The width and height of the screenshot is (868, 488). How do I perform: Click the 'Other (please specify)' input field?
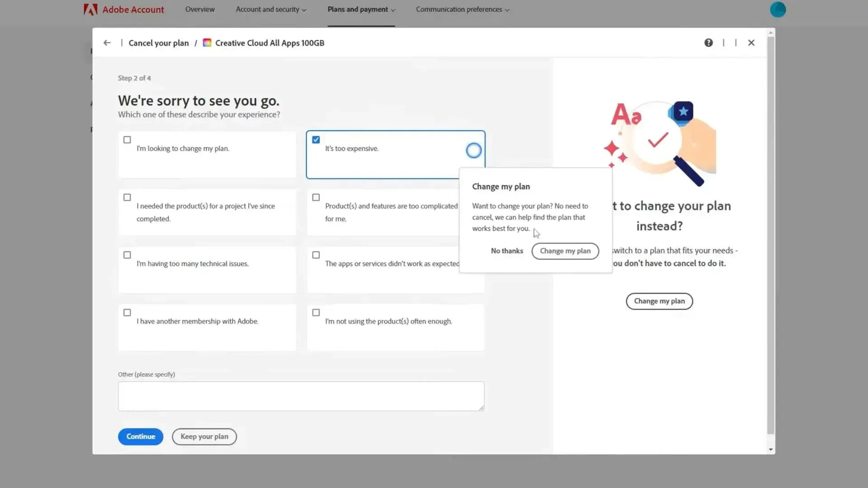pos(302,396)
